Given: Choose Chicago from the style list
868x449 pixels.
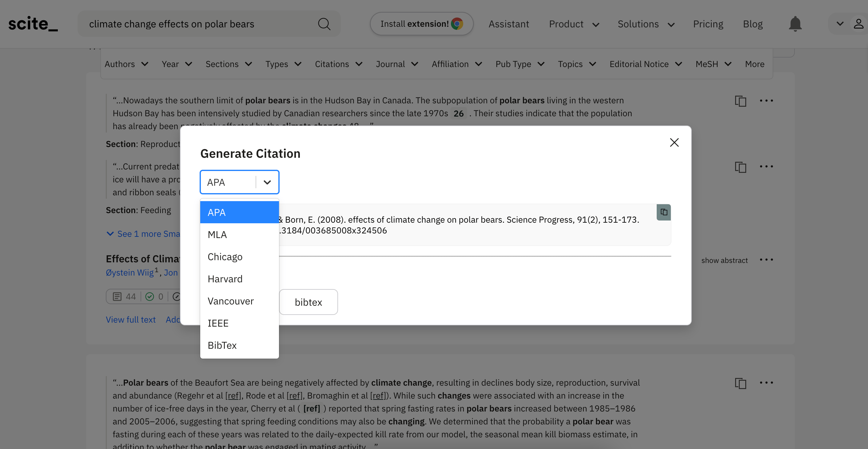Looking at the screenshot, I should pos(225,257).
